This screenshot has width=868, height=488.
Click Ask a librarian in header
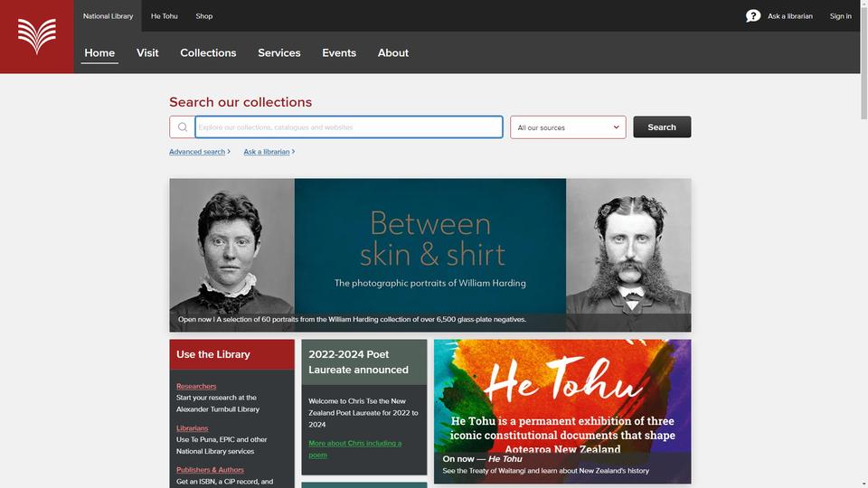coord(790,16)
